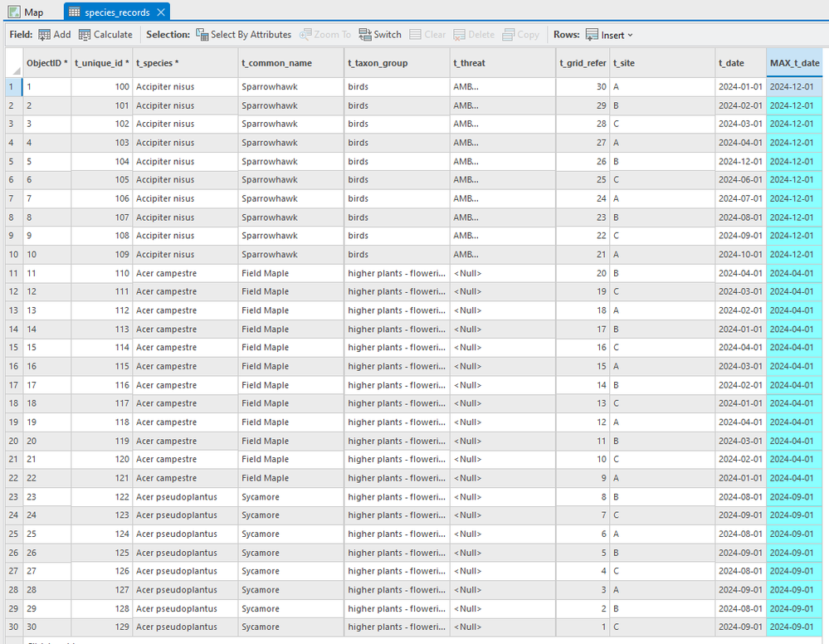Screen dimensions: 829x644
Task: Click the AMB... threat cell in row 3
Action: click(x=502, y=124)
